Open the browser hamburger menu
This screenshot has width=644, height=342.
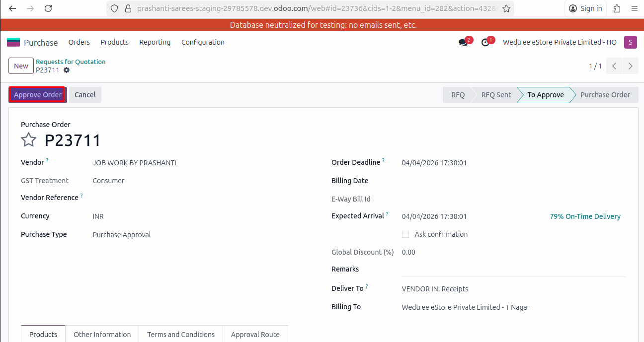tap(634, 8)
